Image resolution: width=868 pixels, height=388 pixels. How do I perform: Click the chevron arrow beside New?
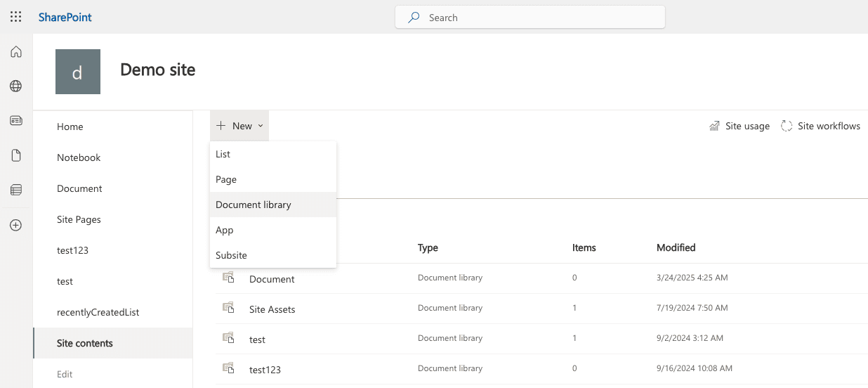coord(261,126)
